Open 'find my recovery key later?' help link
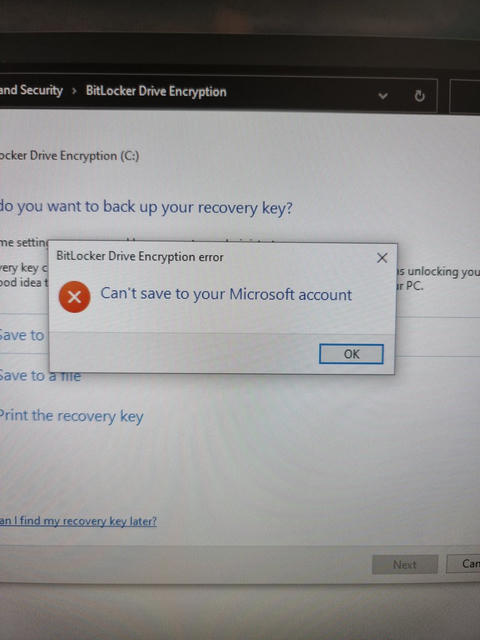The image size is (480, 640). tap(78, 521)
